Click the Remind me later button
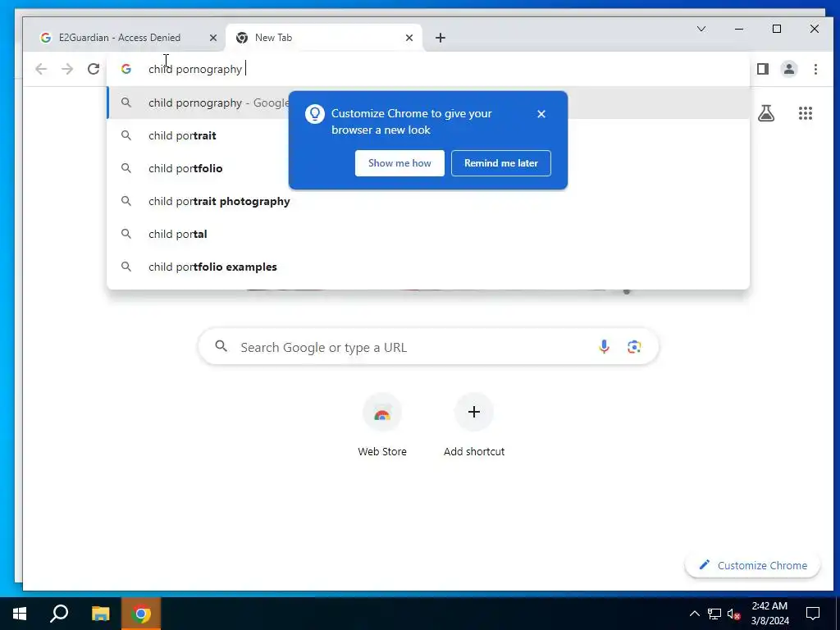 [x=501, y=163]
